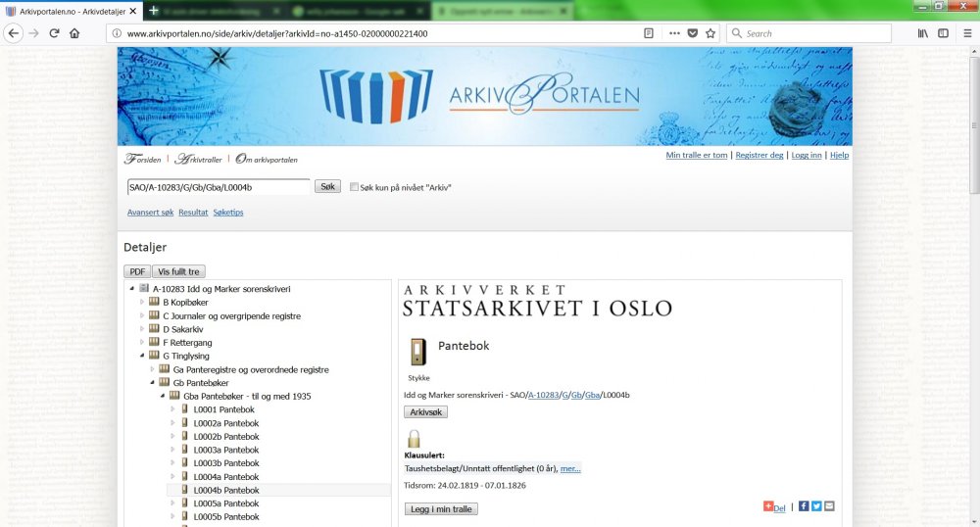Follow the A-10283 breadcrumb link
Screen dimensions: 980x527
[544, 395]
